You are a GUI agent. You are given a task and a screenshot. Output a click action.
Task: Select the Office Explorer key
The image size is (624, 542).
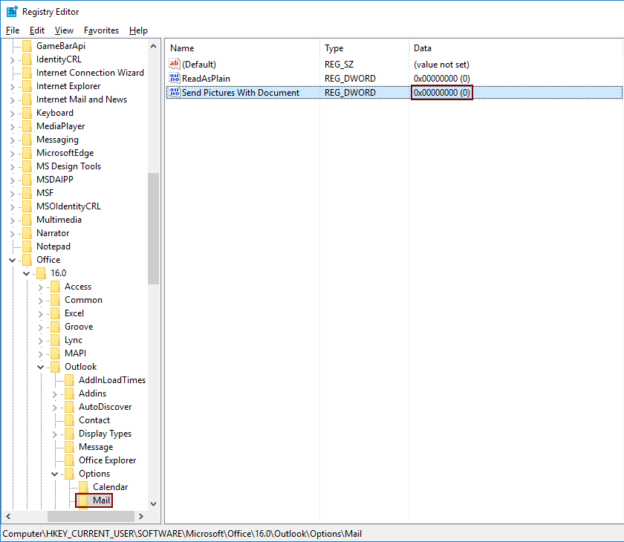click(107, 460)
